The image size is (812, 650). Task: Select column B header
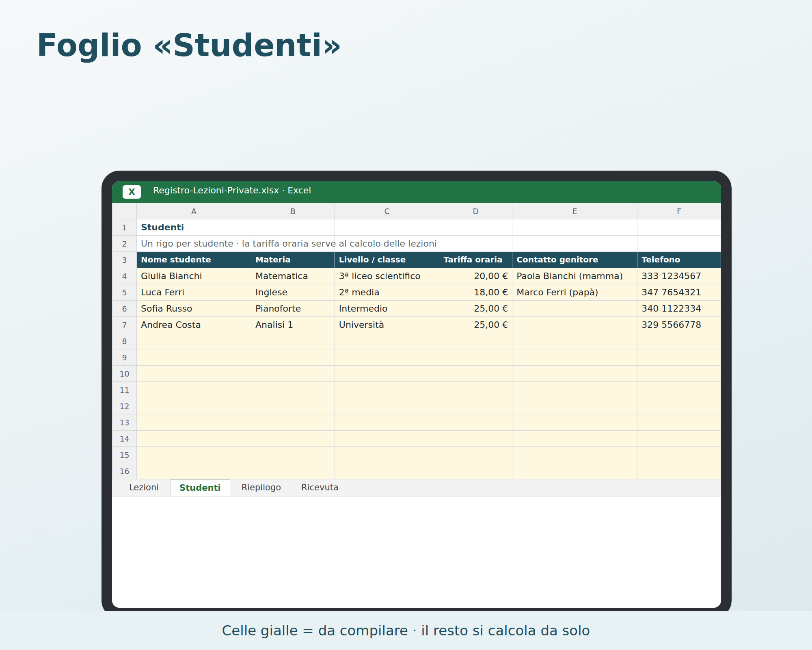293,211
